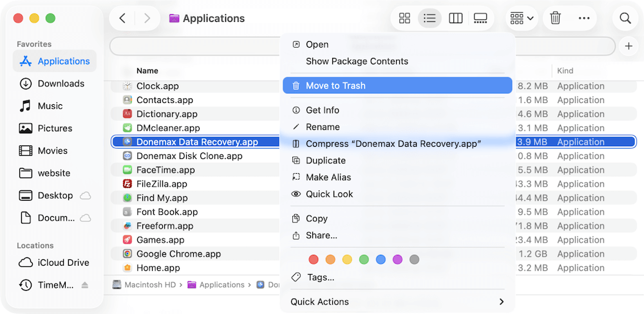Apply the blue color tag

(x=381, y=259)
